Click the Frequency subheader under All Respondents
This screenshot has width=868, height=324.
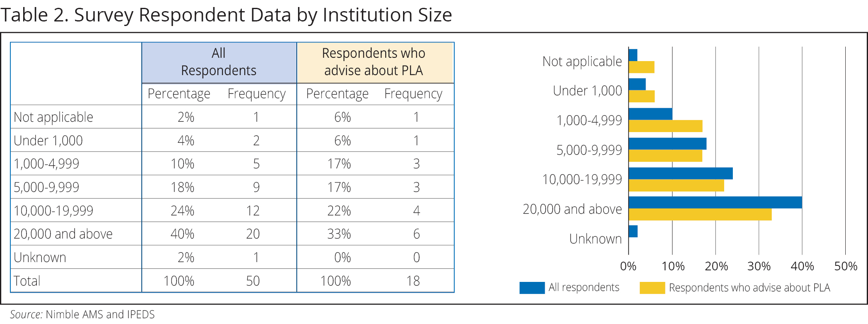tap(256, 94)
